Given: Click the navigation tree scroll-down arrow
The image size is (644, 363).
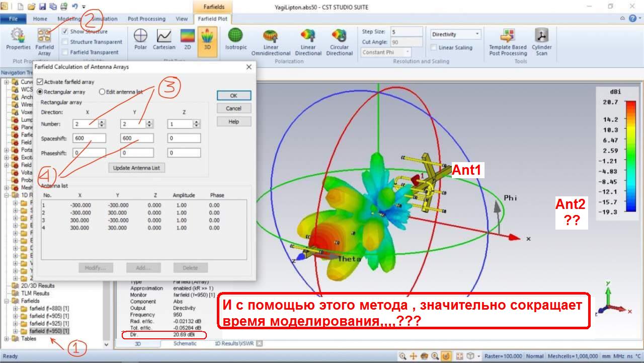Looking at the screenshot, I should point(106,344).
